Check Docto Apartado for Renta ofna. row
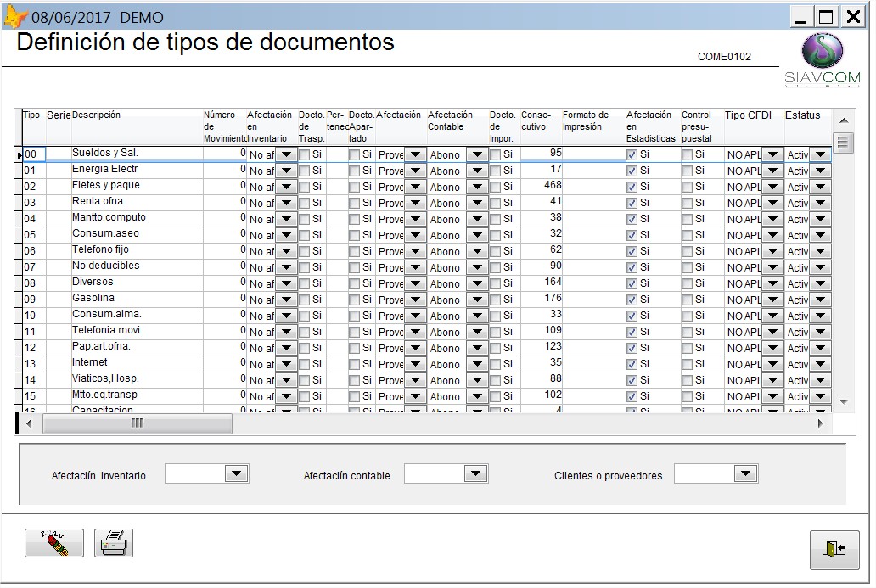Viewport: 876px width, 588px height. [354, 203]
